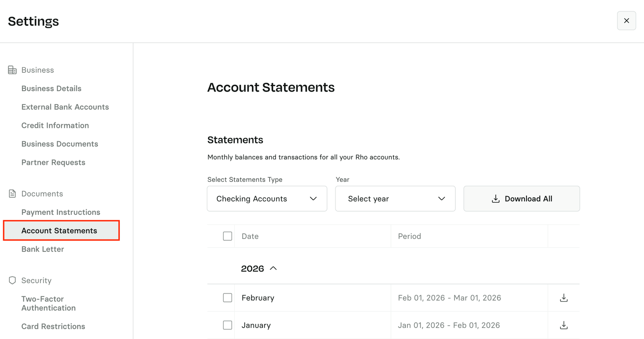Open Two-Factor Authentication settings
The image size is (644, 339).
48,303
